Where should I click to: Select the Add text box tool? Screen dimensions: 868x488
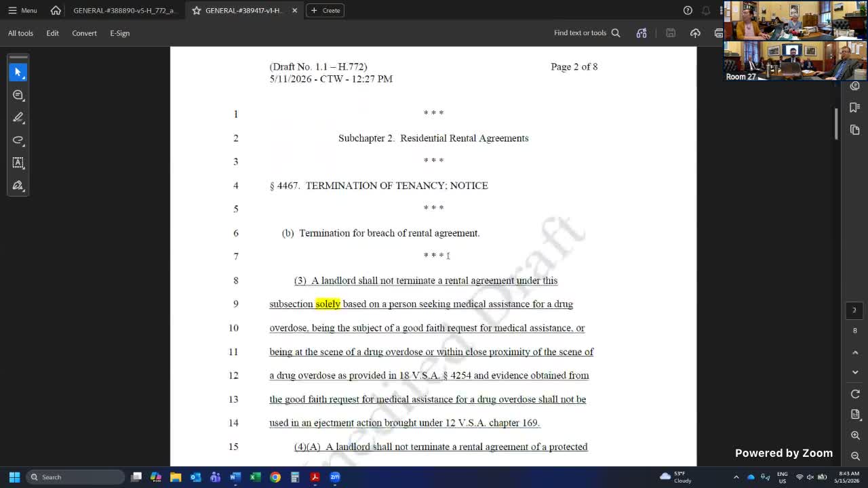[x=18, y=163]
